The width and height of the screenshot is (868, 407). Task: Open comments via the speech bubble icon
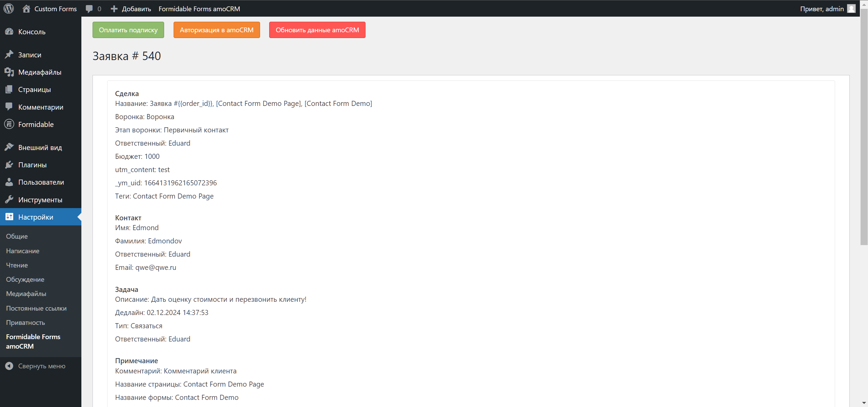[89, 8]
